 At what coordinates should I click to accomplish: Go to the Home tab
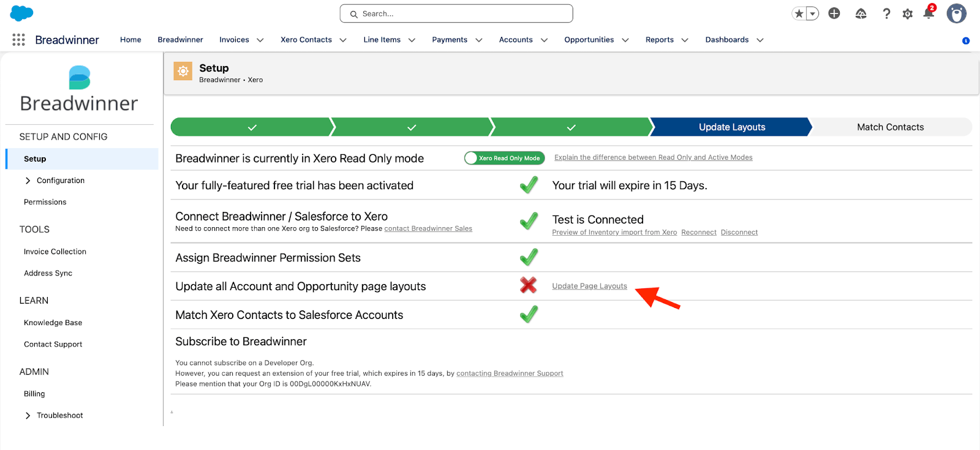[x=130, y=40]
